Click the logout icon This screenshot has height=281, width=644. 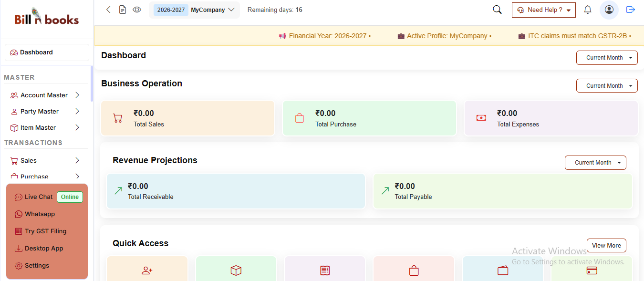pos(631,10)
